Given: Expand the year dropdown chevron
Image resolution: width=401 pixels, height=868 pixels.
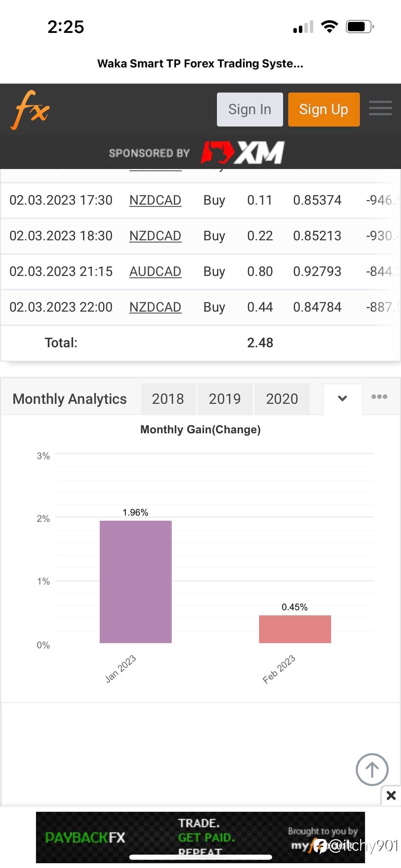Looking at the screenshot, I should pos(342,398).
